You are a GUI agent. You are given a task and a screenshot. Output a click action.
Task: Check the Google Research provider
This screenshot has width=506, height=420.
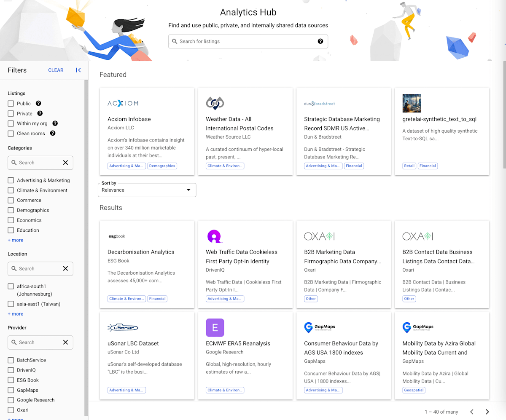pyautogui.click(x=11, y=400)
